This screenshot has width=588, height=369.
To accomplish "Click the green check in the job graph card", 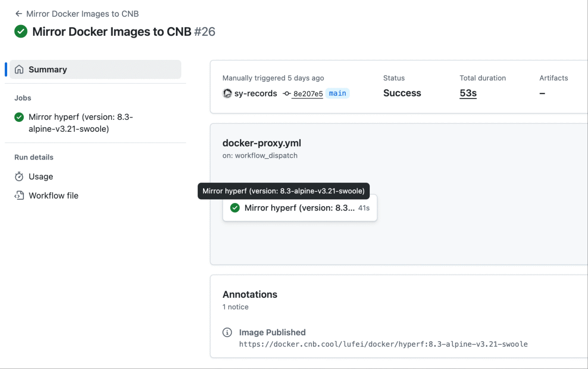I will pos(235,208).
